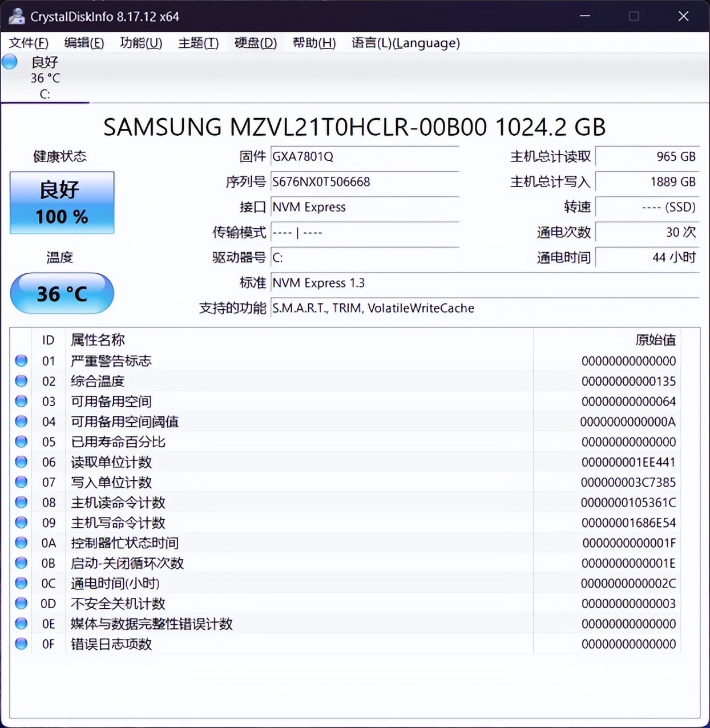Select the 通电时间(小时) attribute row
This screenshot has height=728, width=710.
tap(345, 583)
